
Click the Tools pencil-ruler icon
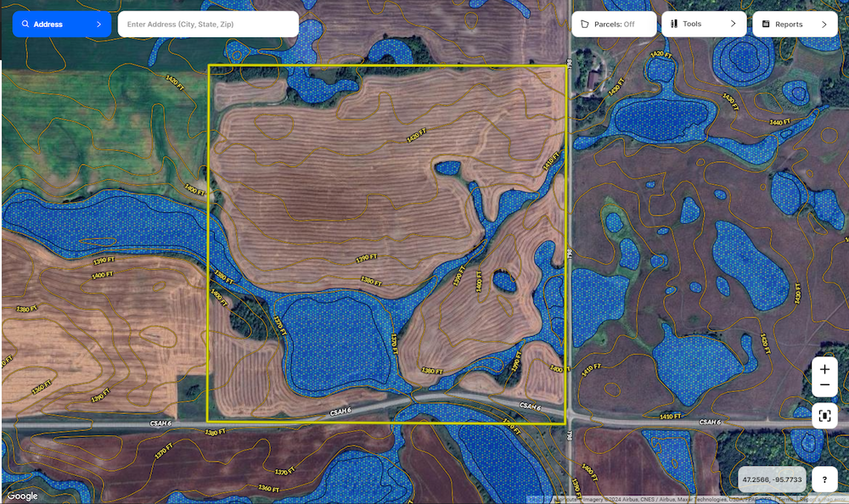(x=674, y=24)
